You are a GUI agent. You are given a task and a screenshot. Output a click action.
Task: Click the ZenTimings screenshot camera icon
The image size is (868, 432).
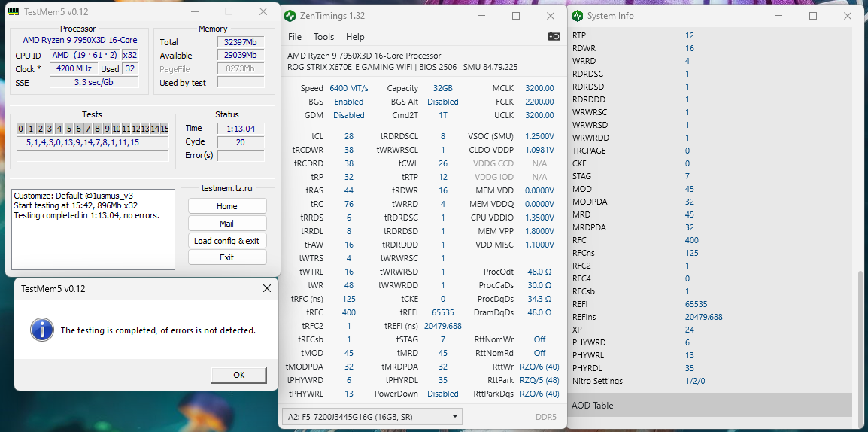coord(554,37)
